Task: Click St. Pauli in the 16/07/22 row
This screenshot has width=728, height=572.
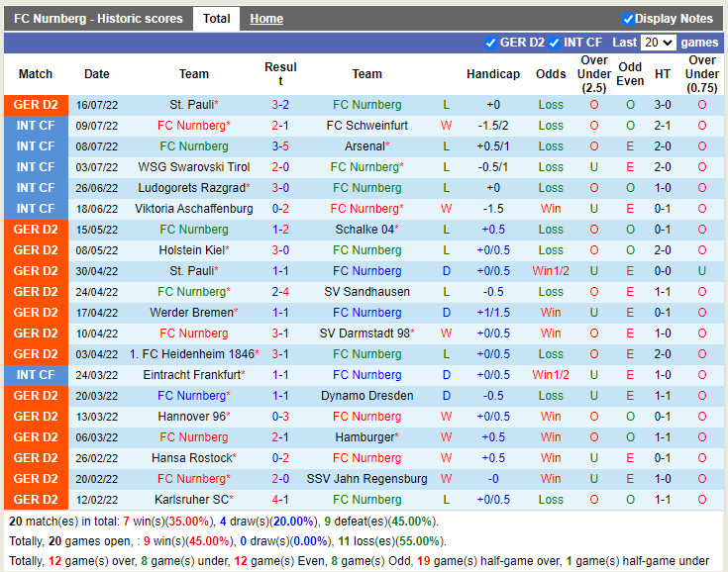Action: [x=192, y=105]
